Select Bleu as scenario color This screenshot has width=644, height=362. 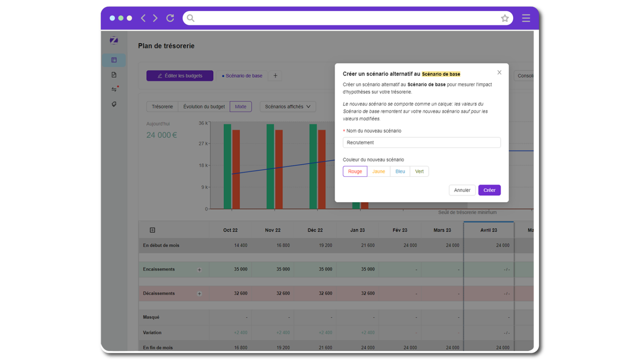point(400,172)
